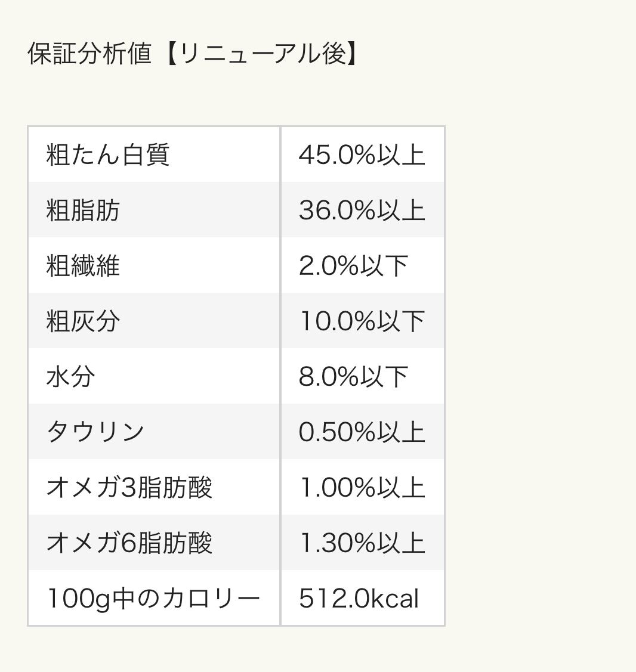Screen dimensions: 636x672
Task: Click the 2.0%以下 value cell
Action: pyautogui.click(x=353, y=266)
